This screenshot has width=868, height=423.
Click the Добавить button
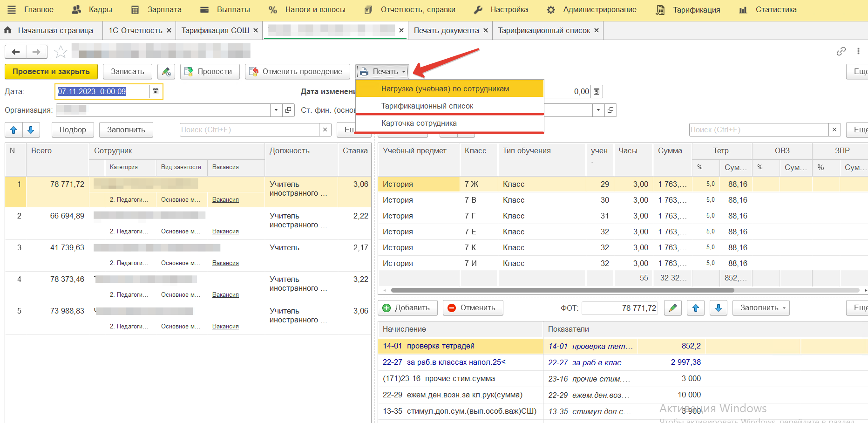coord(407,308)
